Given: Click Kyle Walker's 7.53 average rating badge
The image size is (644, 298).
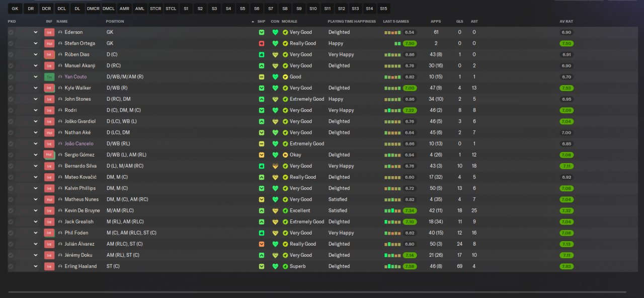Looking at the screenshot, I should (x=567, y=88).
